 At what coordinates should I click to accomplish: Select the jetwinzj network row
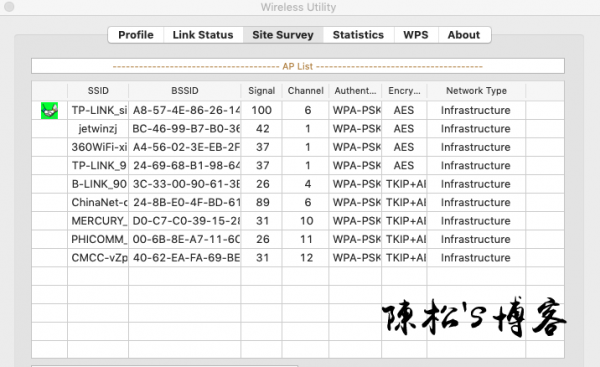tap(298, 129)
